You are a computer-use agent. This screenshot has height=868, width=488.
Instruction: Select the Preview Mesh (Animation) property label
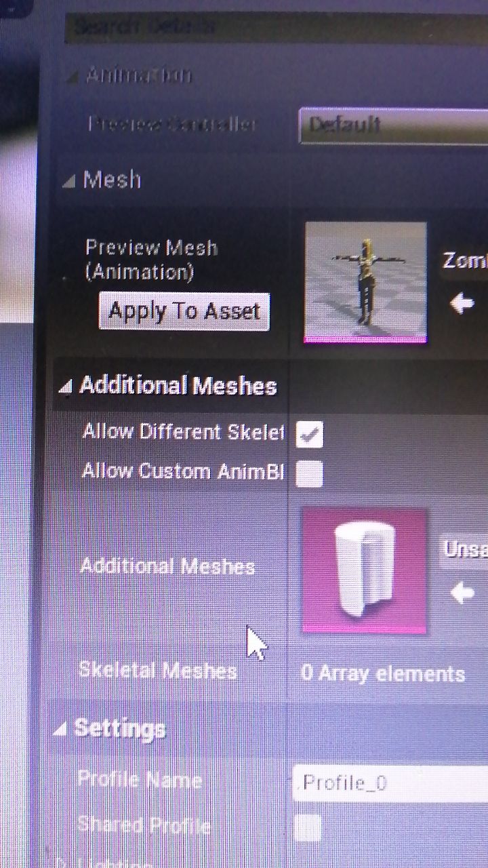pyautogui.click(x=151, y=260)
